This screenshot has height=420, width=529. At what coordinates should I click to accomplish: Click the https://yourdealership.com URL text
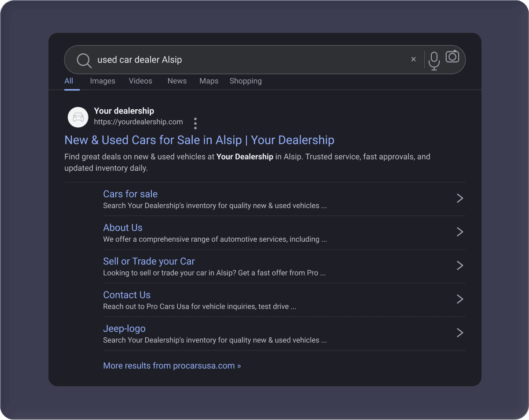[139, 122]
